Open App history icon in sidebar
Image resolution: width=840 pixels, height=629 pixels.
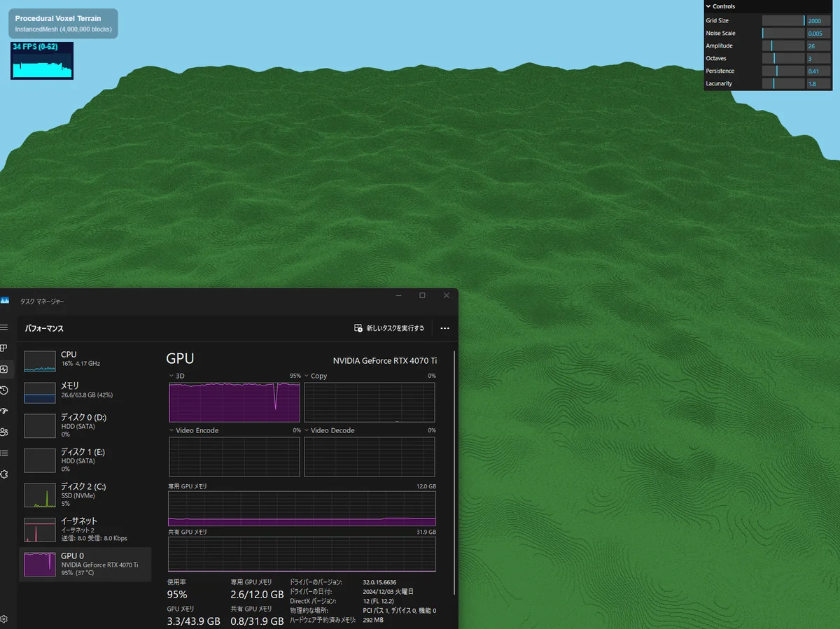coord(3,390)
